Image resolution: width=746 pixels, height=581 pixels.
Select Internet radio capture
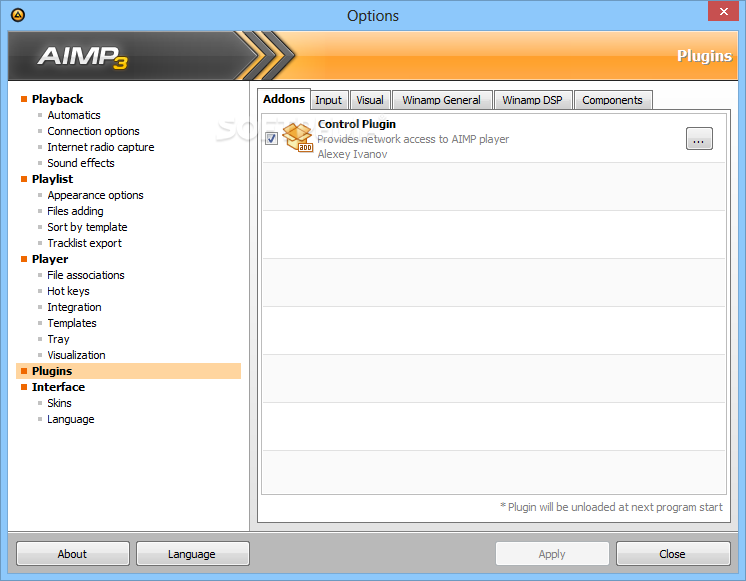[x=101, y=147]
